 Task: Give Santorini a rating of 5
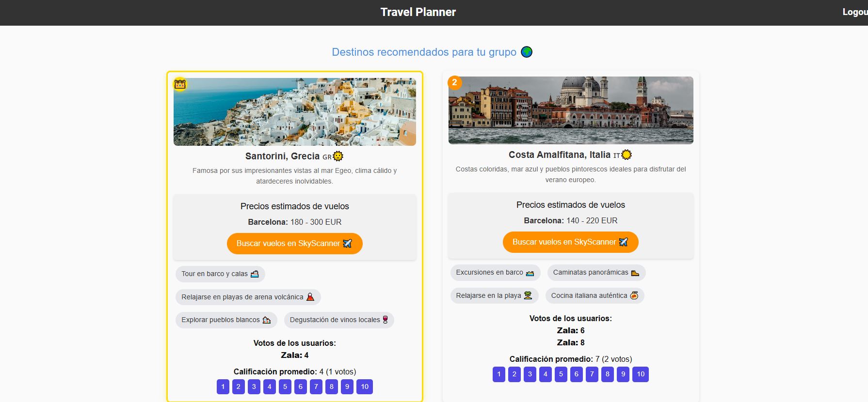(x=285, y=387)
